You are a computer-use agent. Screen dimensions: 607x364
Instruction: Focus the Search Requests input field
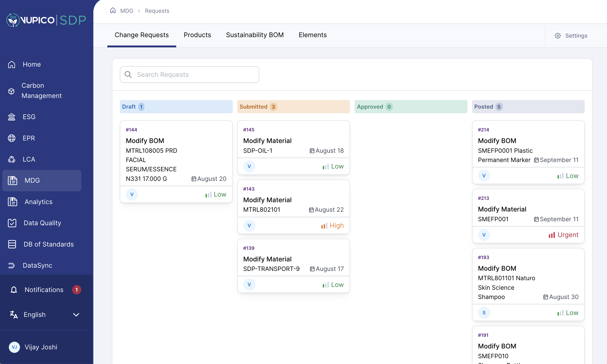[189, 75]
